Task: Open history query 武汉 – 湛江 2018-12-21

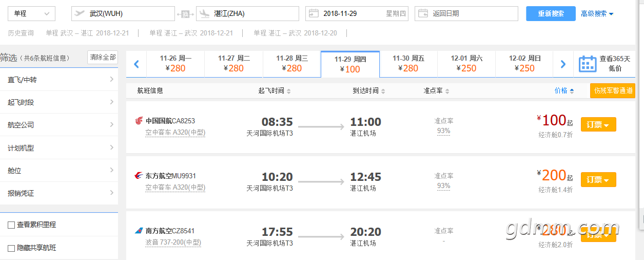Action: pos(87,33)
